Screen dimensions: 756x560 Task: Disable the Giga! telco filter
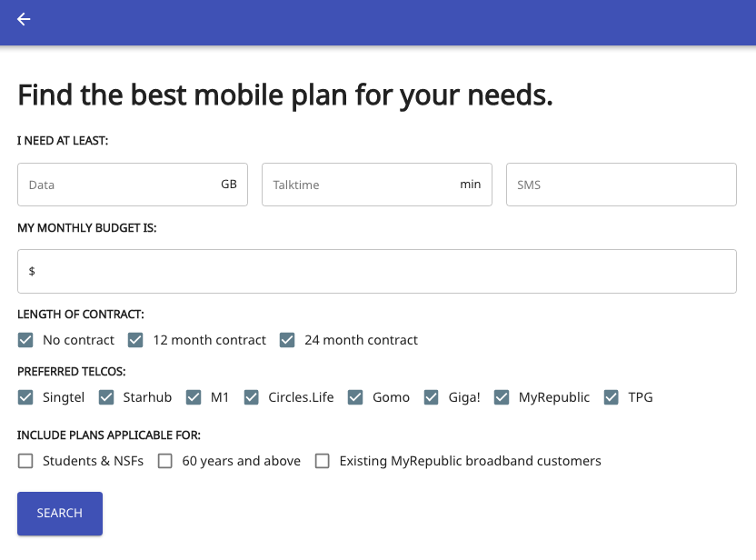(431, 397)
